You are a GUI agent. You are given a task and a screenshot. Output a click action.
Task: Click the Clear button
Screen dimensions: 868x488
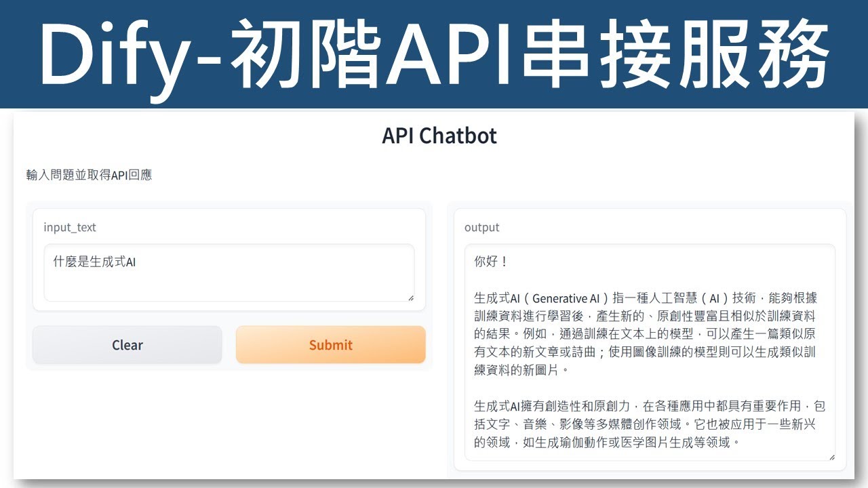pyautogui.click(x=127, y=345)
